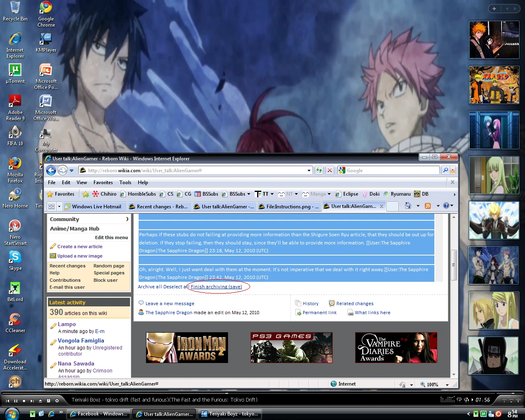Open Mozilla Firefox desktop icon
Viewport: 525px width, 420px height.
click(15, 170)
